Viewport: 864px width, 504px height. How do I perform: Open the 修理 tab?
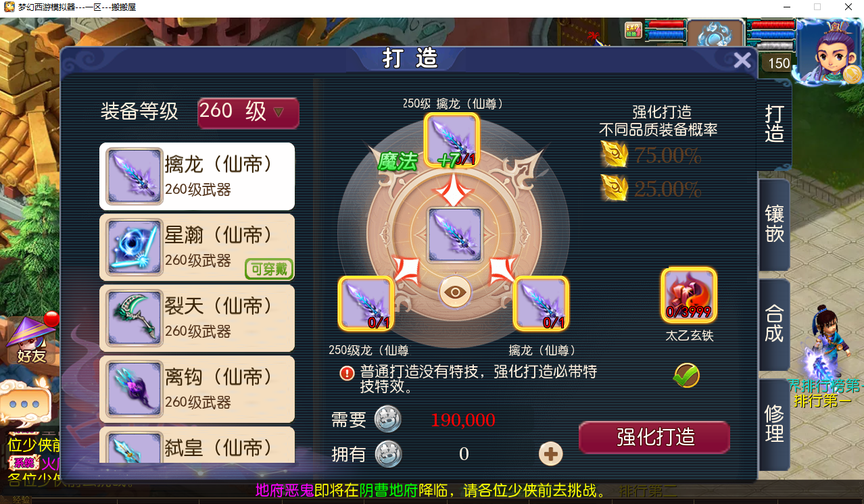pos(775,424)
